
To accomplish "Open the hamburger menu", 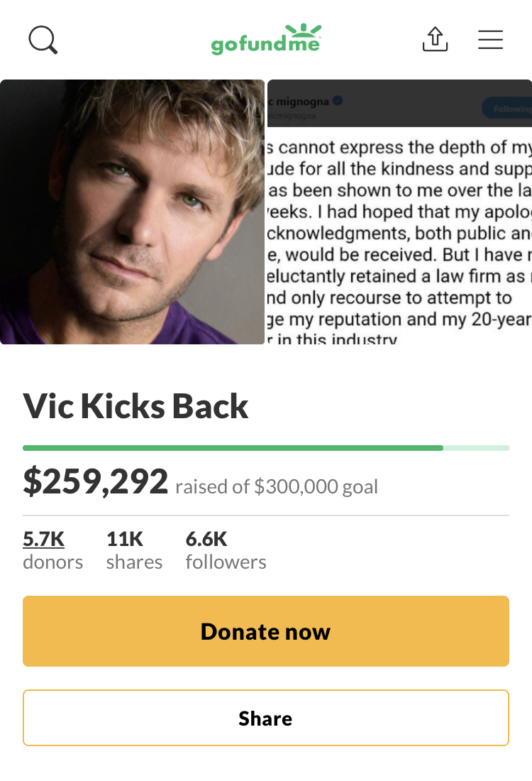I will (491, 39).
